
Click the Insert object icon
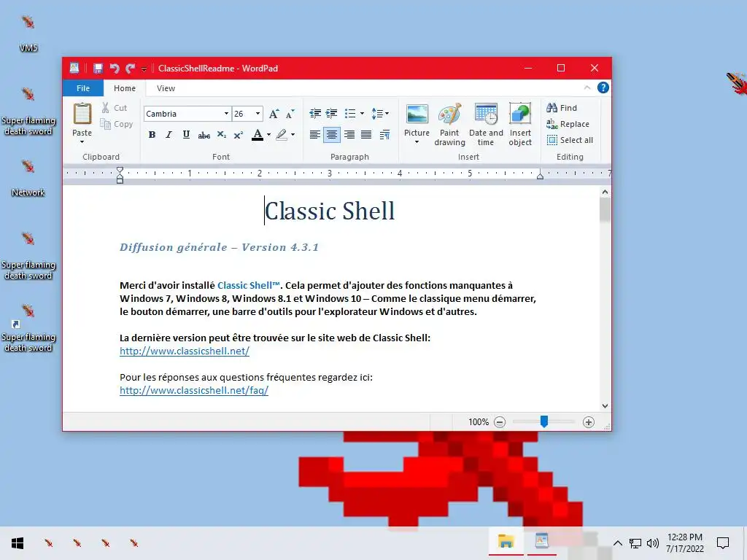[x=519, y=114]
